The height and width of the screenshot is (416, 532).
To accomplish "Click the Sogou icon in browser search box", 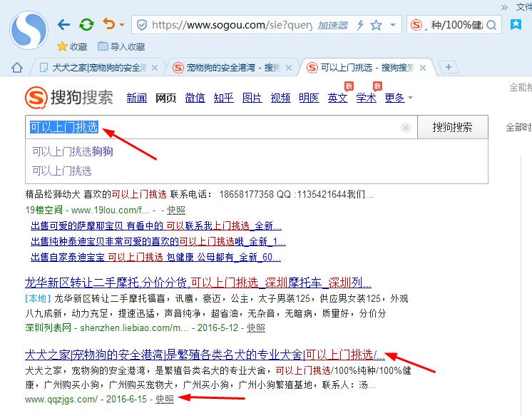I will pyautogui.click(x=416, y=25).
